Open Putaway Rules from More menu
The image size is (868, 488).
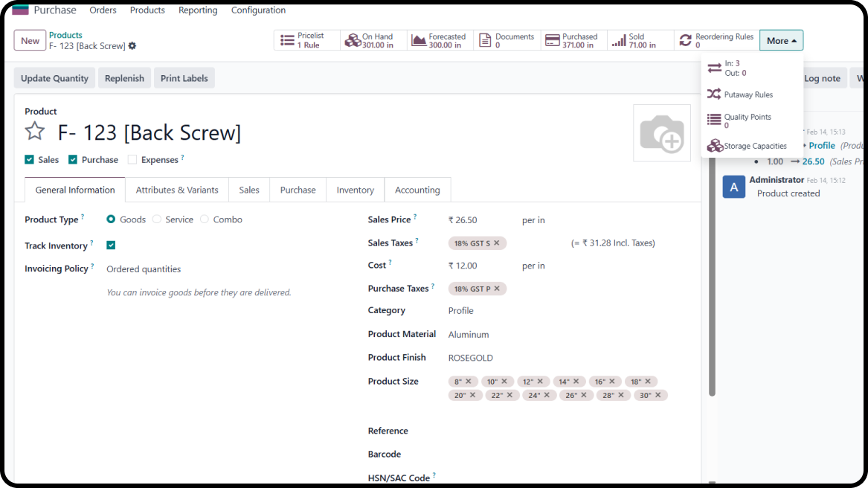pos(748,94)
